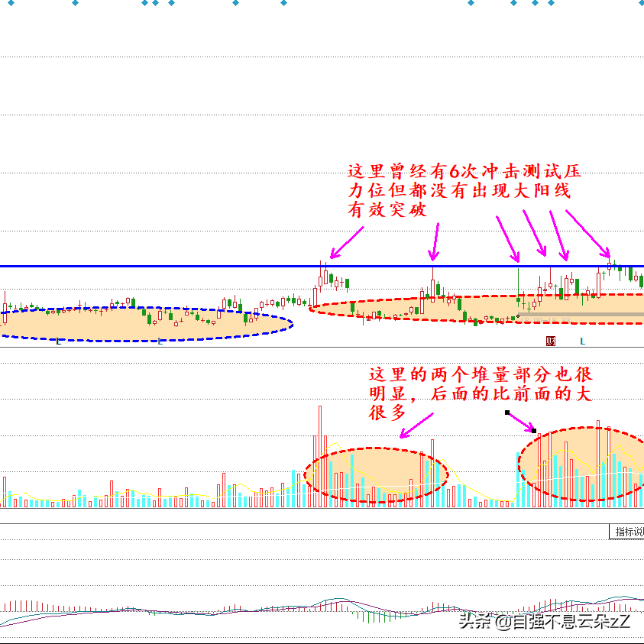Select the blue horizontal resistance line

tap(153, 267)
